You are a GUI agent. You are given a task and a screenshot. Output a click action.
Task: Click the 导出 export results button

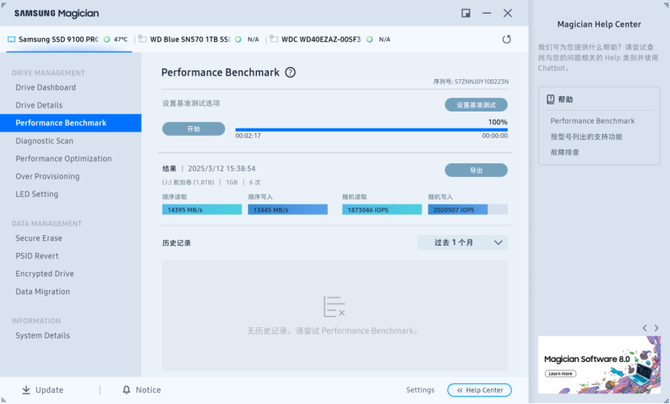pyautogui.click(x=475, y=170)
